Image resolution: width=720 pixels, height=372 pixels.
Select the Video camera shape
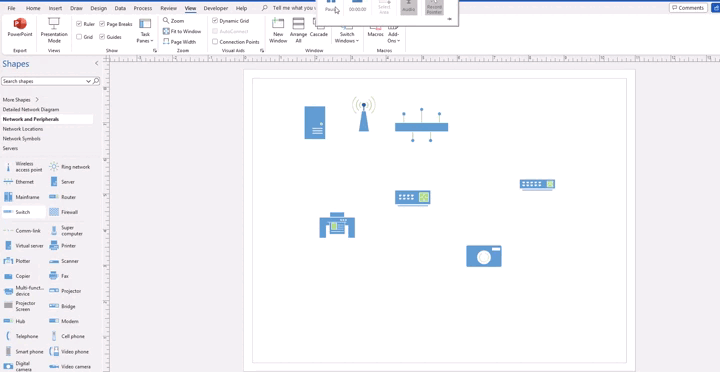point(69,366)
